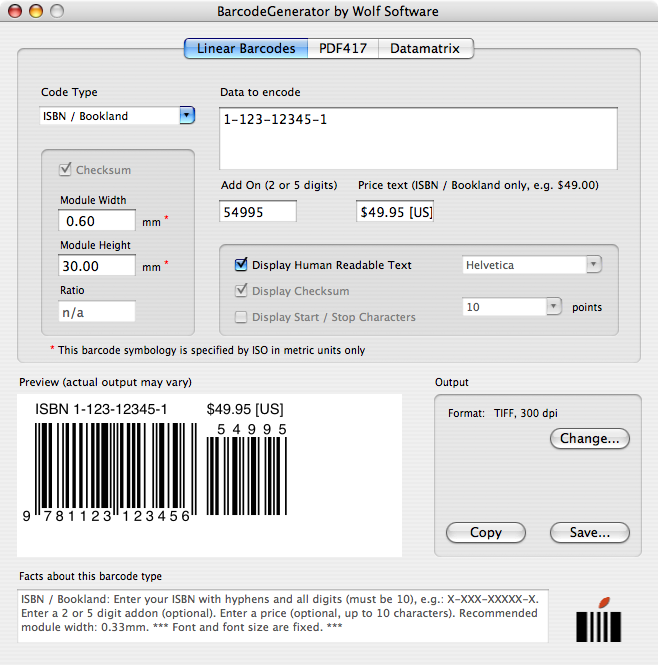The image size is (658, 665).
Task: Click the Module Height field showing 30.00
Action: click(97, 265)
